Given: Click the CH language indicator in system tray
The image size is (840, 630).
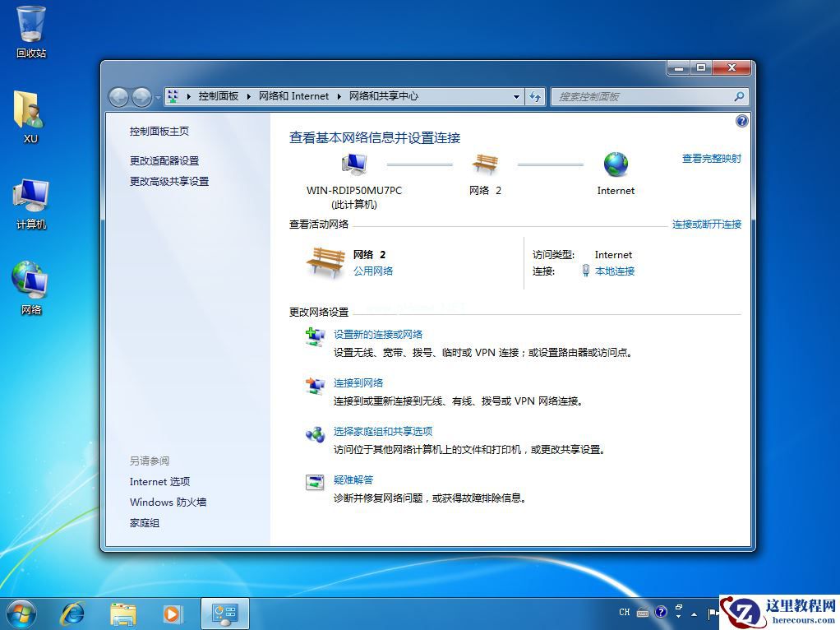Looking at the screenshot, I should tap(624, 613).
